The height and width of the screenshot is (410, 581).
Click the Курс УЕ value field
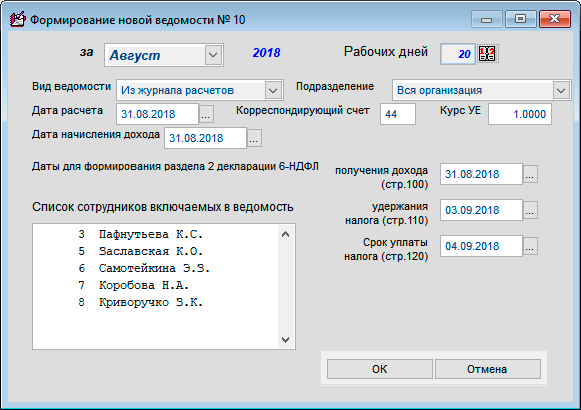pyautogui.click(x=519, y=114)
